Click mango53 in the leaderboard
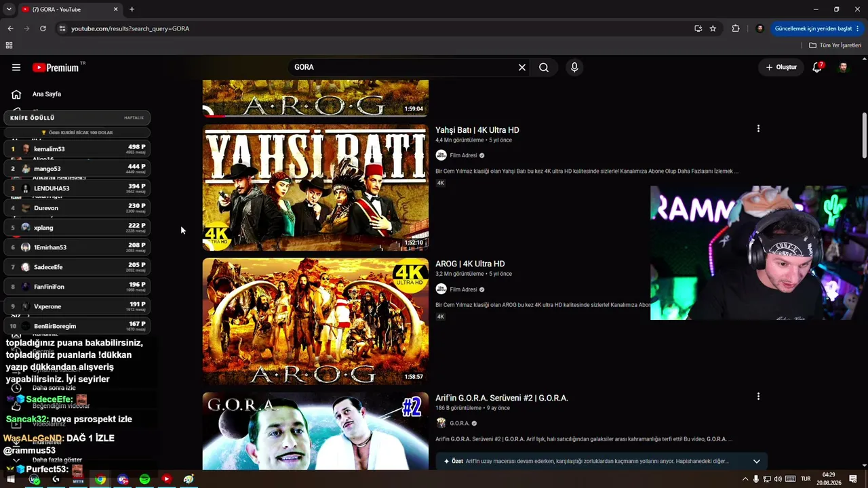 (x=77, y=168)
